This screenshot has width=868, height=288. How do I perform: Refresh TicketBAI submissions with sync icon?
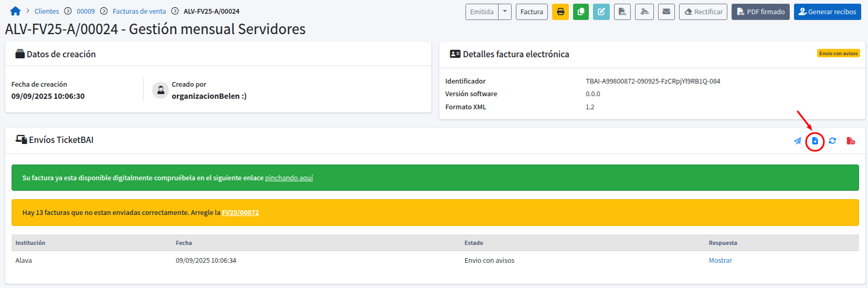tap(832, 141)
